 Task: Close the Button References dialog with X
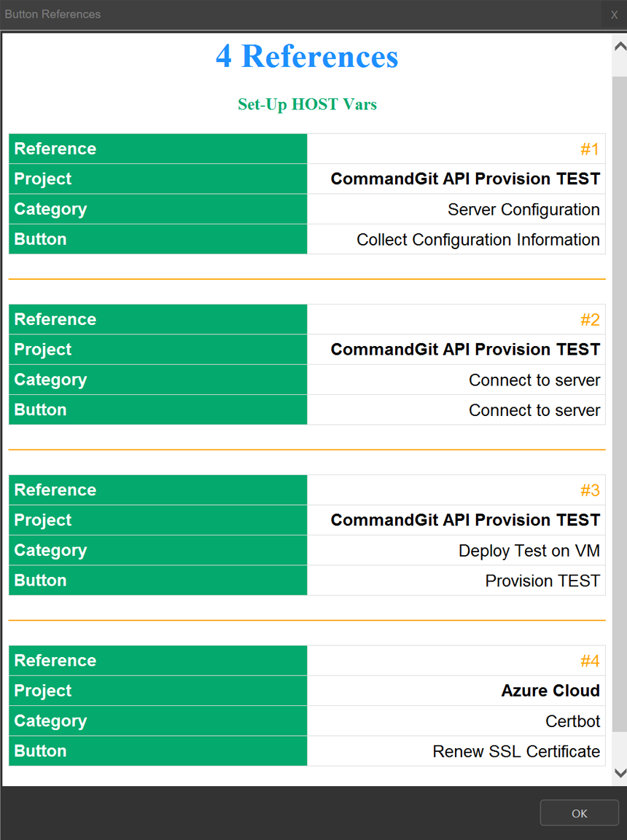(614, 15)
